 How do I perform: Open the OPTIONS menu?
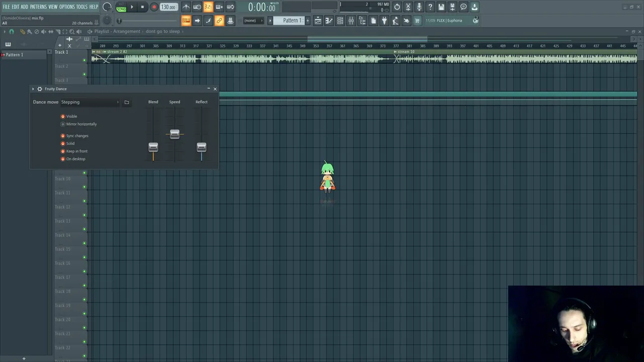click(67, 7)
